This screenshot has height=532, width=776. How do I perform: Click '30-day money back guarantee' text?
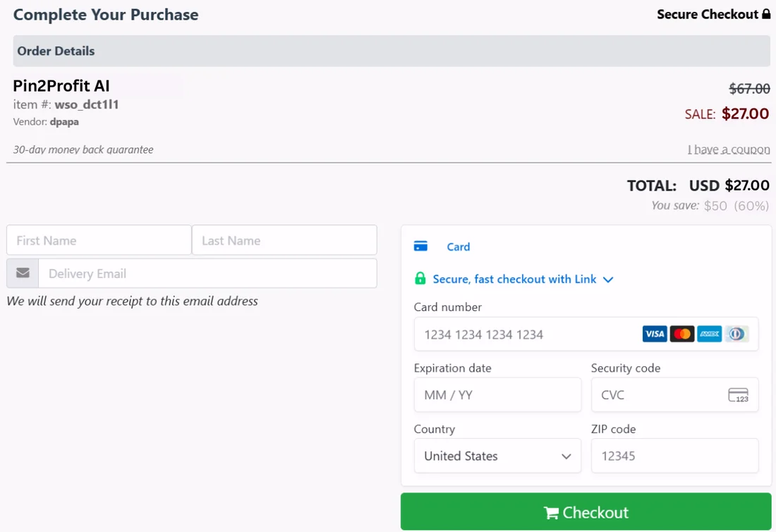(83, 150)
